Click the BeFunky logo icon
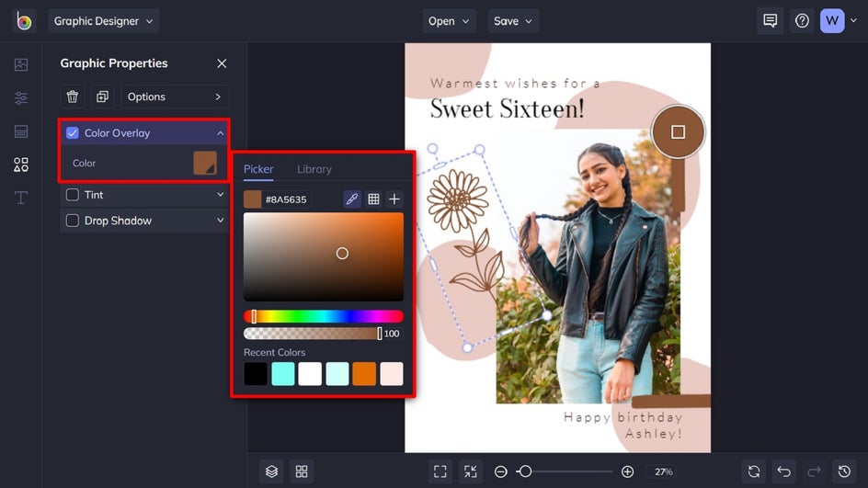 pos(24,21)
